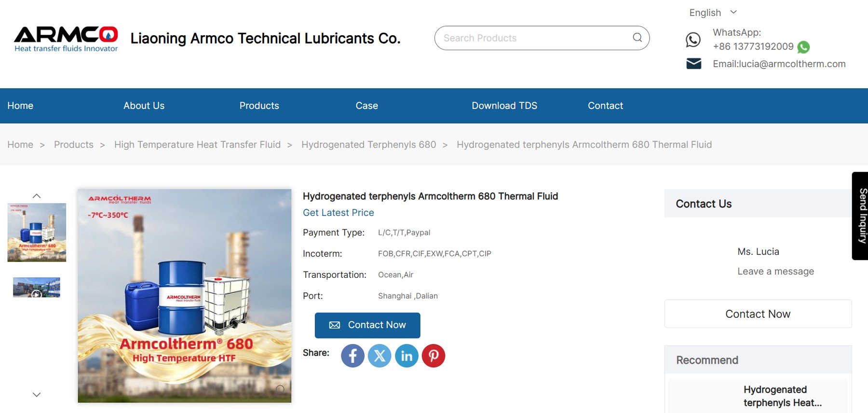Share on LinkedIn

[x=407, y=356]
